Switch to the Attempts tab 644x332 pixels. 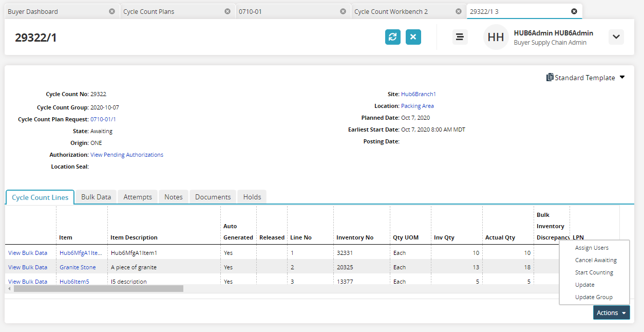pyautogui.click(x=138, y=197)
